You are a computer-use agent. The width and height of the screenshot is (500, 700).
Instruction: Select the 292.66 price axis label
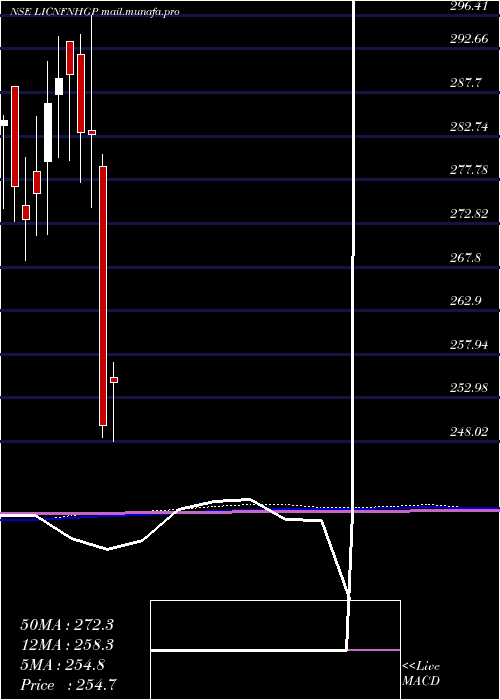click(x=469, y=39)
